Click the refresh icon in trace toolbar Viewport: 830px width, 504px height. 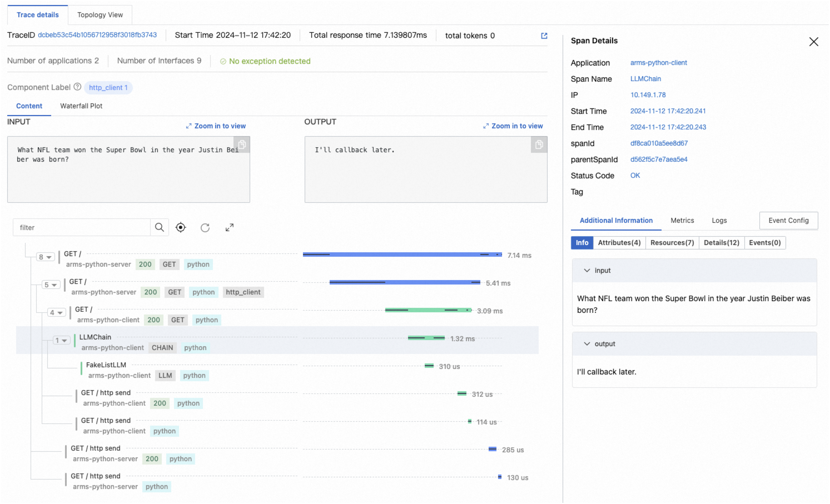click(x=205, y=228)
